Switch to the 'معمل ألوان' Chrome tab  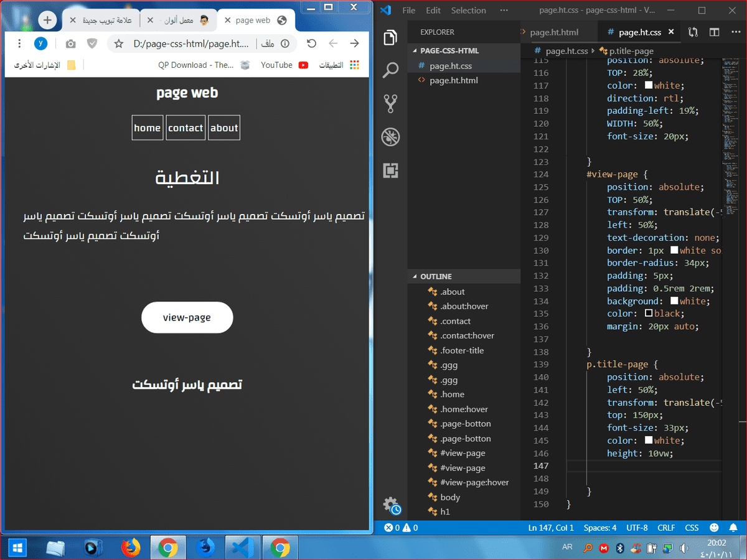click(x=179, y=20)
